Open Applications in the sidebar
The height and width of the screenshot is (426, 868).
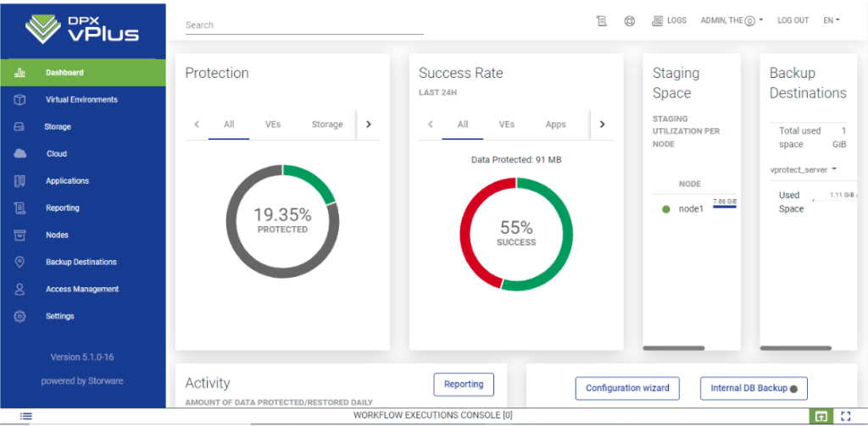pyautogui.click(x=82, y=181)
